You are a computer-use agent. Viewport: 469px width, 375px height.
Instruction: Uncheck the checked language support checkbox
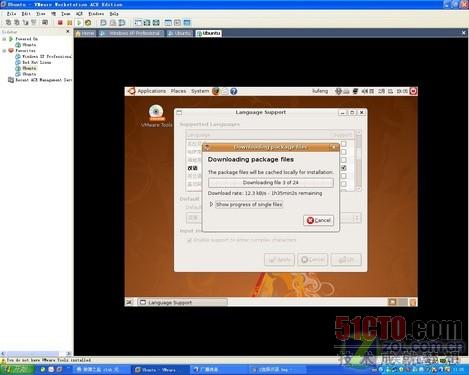point(344,168)
